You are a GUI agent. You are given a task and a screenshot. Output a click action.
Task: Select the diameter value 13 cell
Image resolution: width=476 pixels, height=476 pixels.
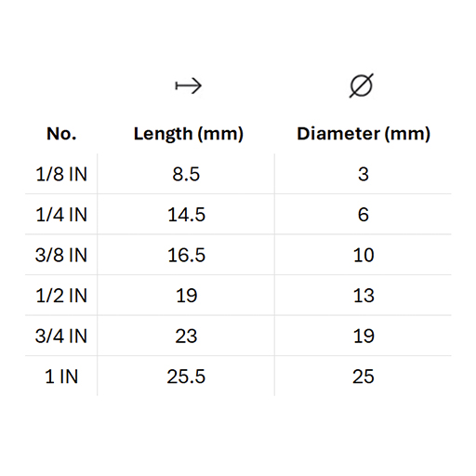pyautogui.click(x=364, y=296)
